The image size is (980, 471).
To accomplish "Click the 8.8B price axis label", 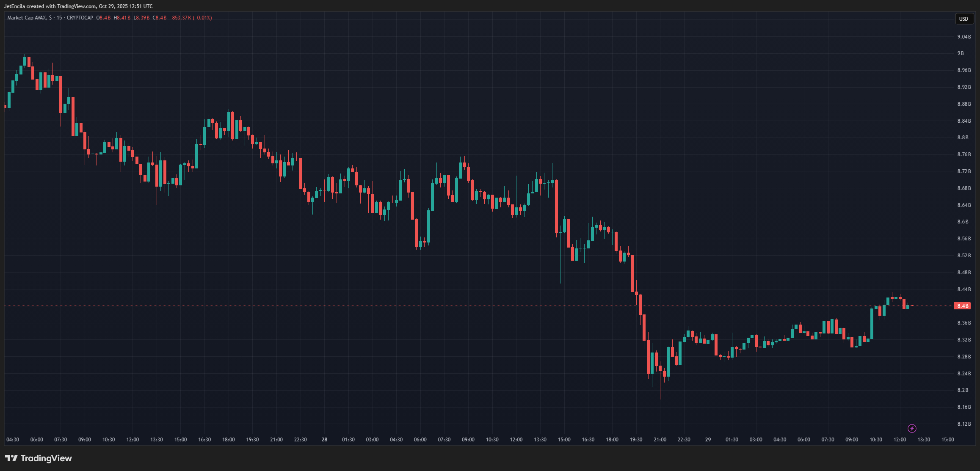I will coord(963,138).
